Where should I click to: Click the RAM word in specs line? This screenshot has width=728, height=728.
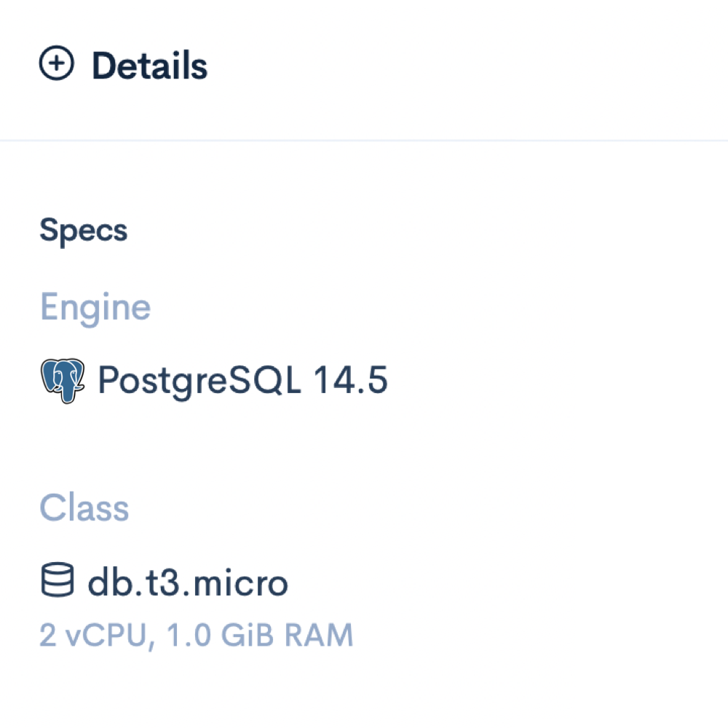click(x=319, y=635)
